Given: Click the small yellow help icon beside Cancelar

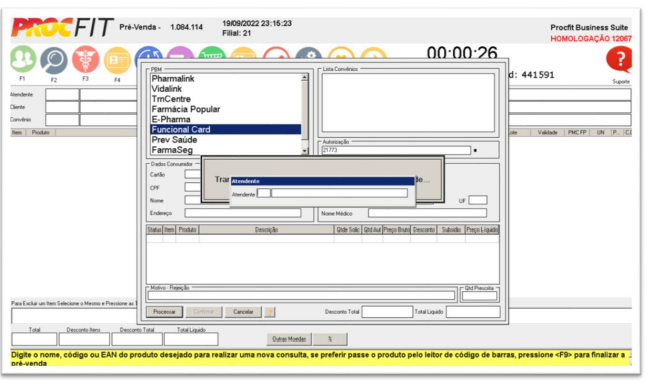Looking at the screenshot, I should coord(270,312).
